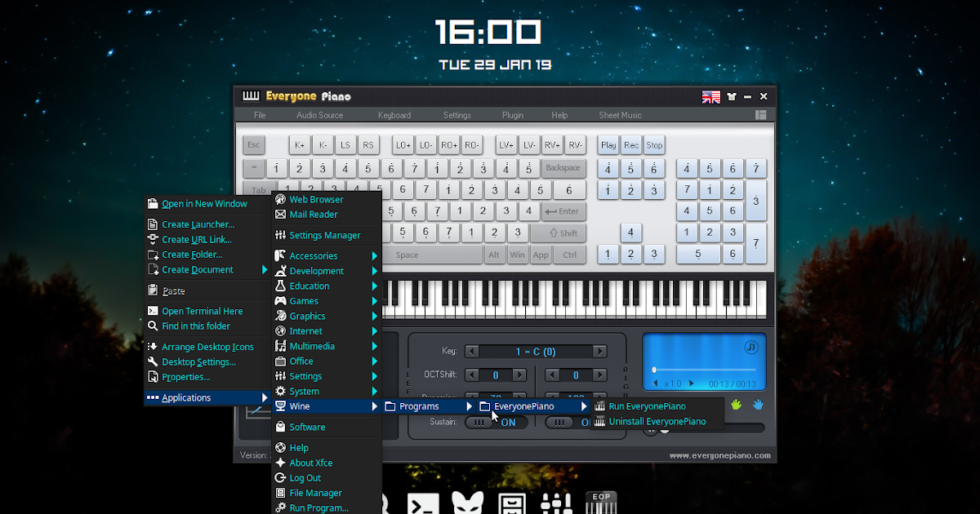Click the Settings Manager icon

pos(280,235)
